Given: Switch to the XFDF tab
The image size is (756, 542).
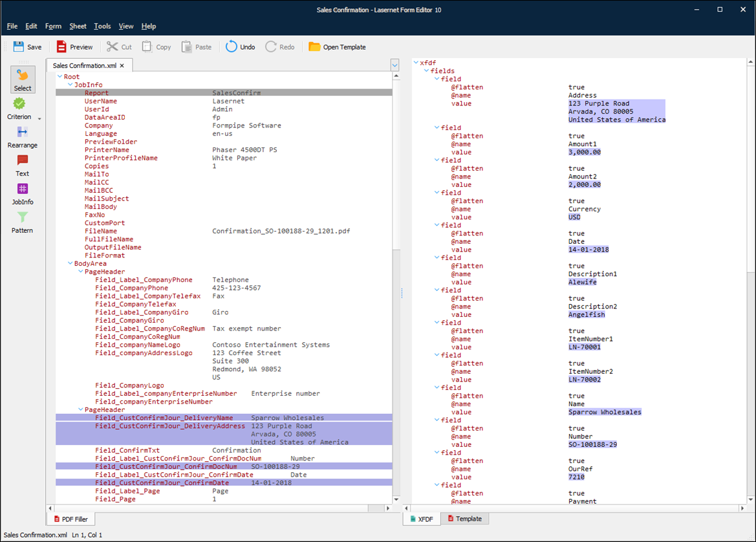Looking at the screenshot, I should pos(422,519).
